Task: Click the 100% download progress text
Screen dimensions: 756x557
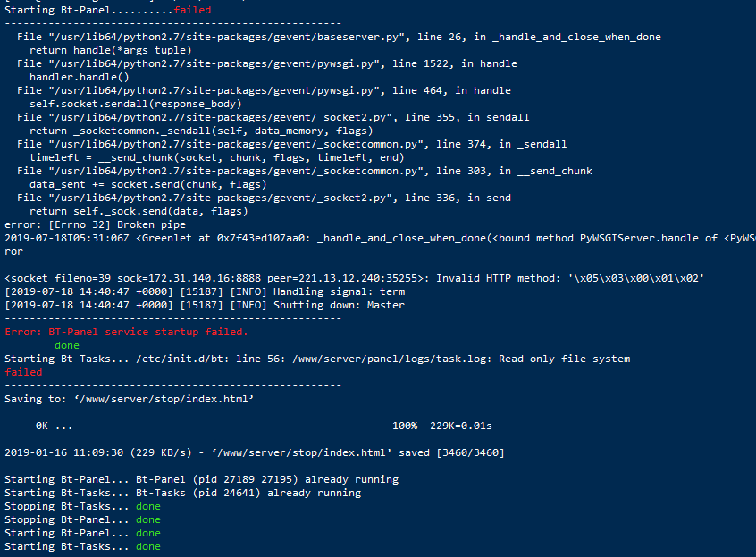Action: pyautogui.click(x=405, y=426)
